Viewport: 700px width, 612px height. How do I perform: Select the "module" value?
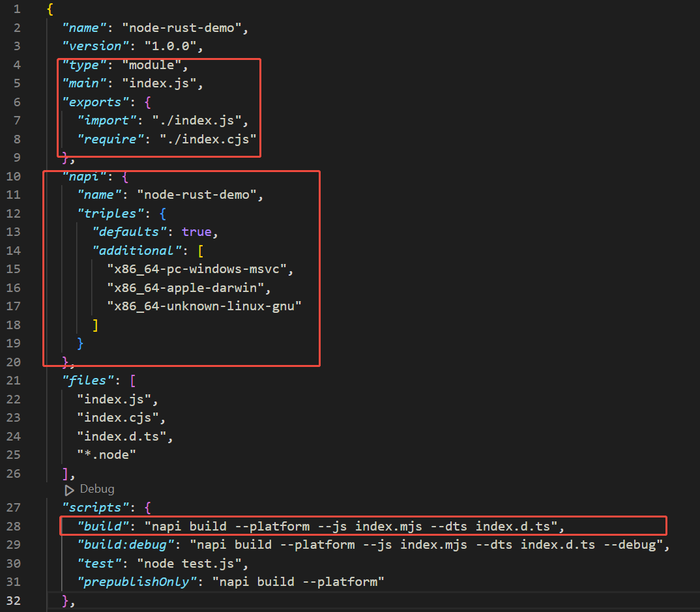[151, 65]
